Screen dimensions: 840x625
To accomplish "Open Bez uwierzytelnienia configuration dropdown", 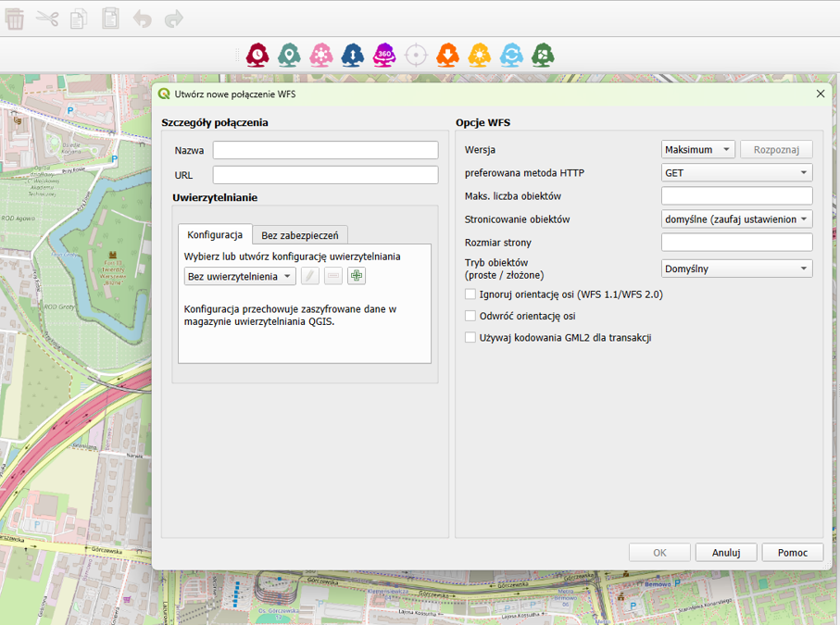I will pyautogui.click(x=240, y=276).
